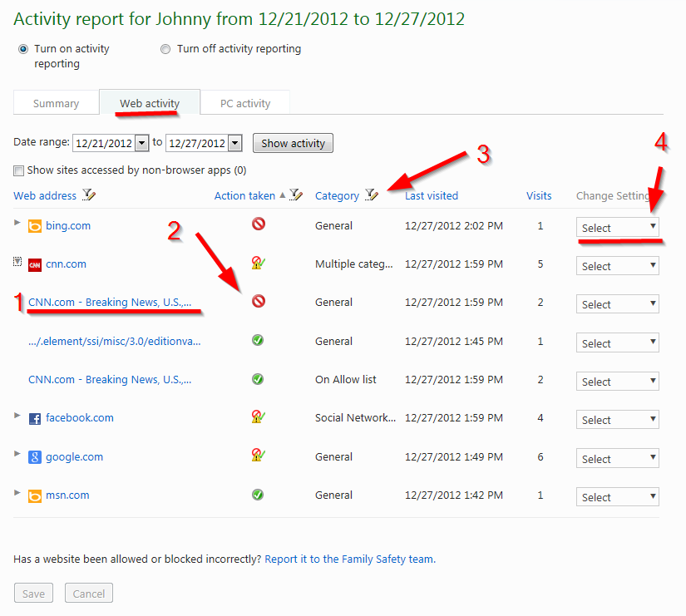This screenshot has height=616, width=686.
Task: Open the Select dropdown for bing.com
Action: tap(617, 228)
